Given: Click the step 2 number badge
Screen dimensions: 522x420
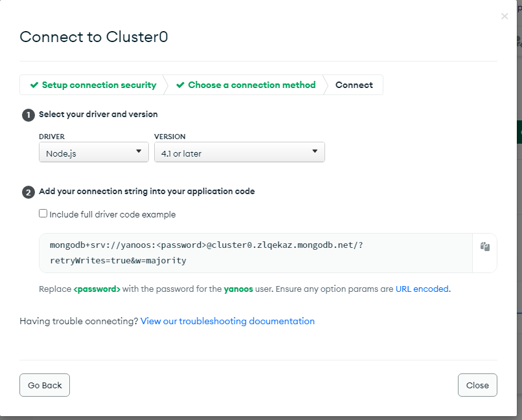Looking at the screenshot, I should tap(28, 192).
